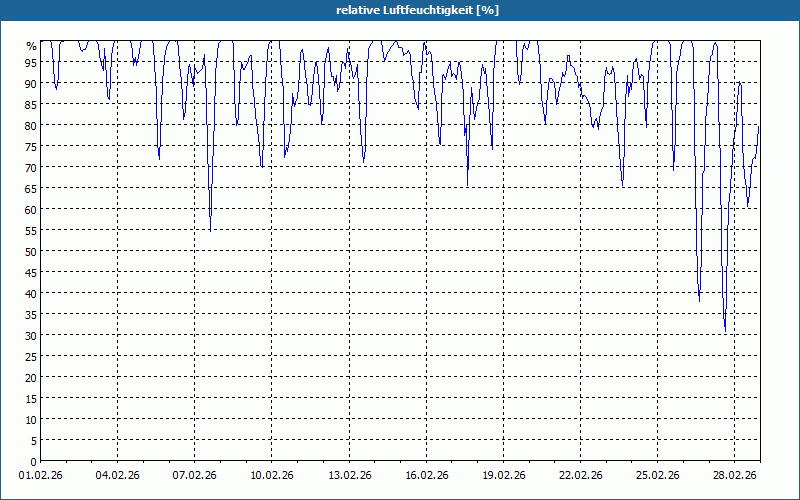Click the y-axis value 75

(x=31, y=146)
